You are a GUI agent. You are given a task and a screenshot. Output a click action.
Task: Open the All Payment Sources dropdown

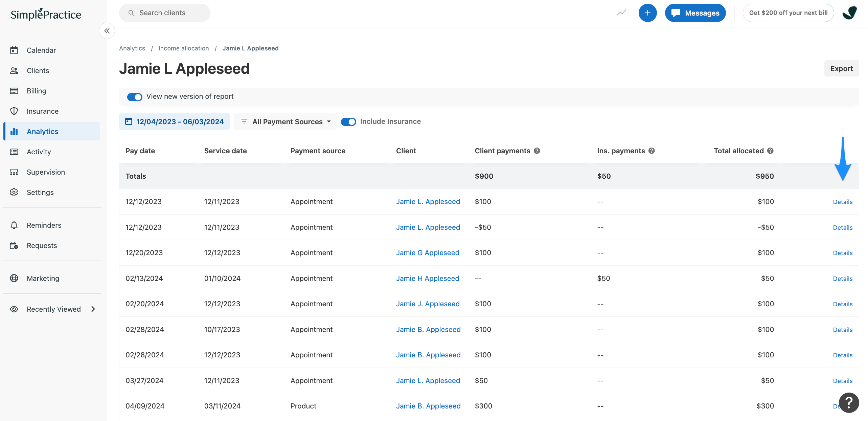click(285, 121)
